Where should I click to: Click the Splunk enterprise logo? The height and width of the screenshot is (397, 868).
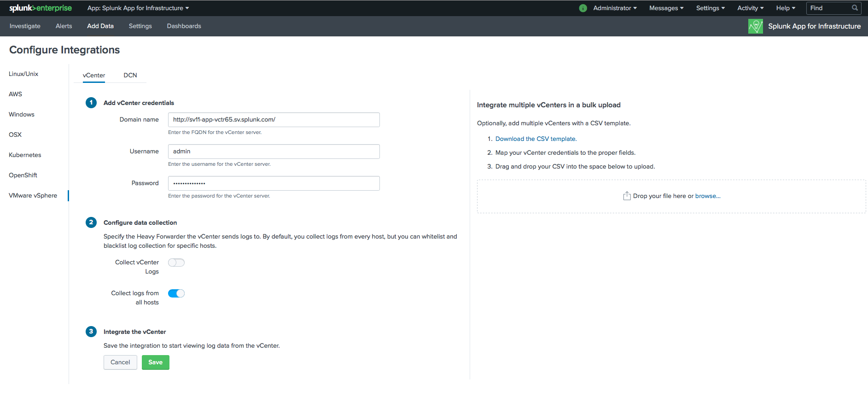click(x=41, y=8)
